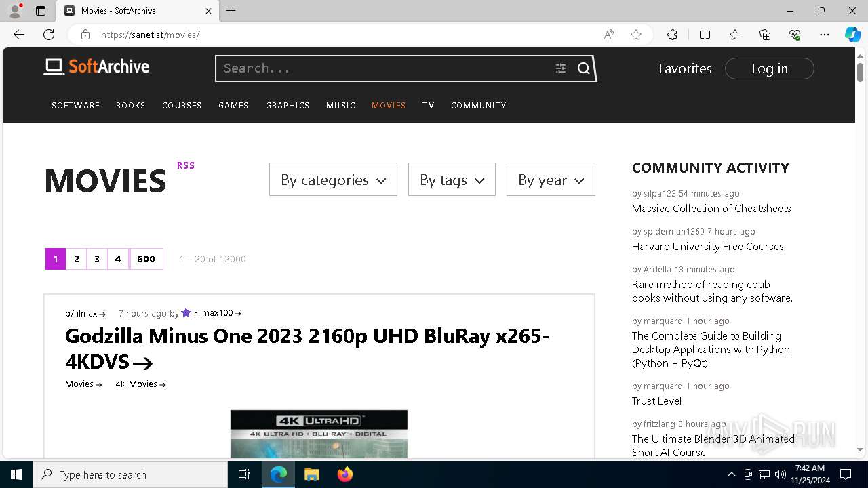Open GRAPHICS section
868x488 pixels.
(288, 106)
